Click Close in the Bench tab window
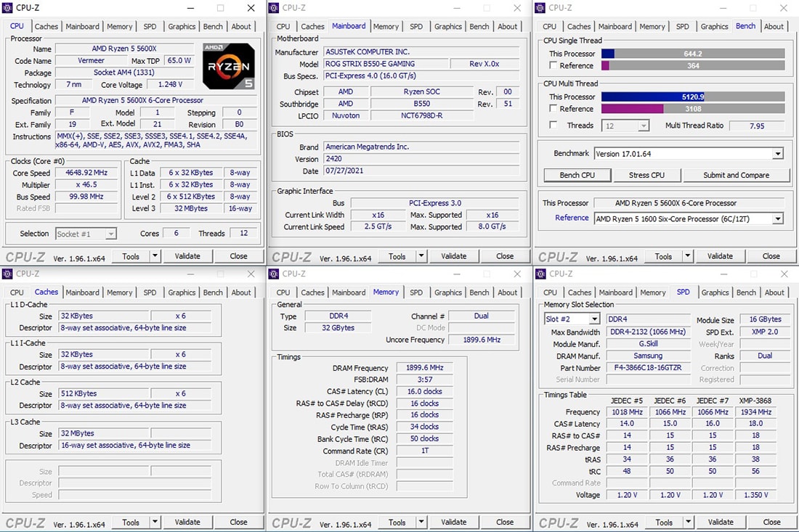Screen dimensions: 799x532 (771, 256)
